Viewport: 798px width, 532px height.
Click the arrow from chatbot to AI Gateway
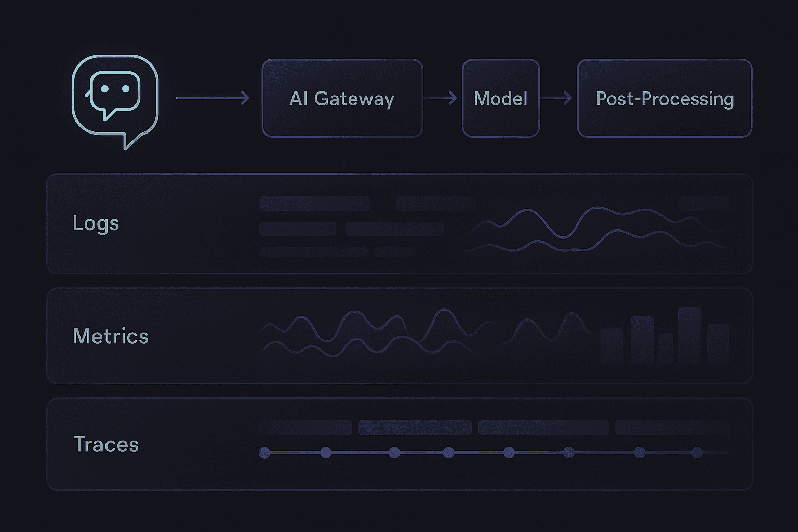[212, 98]
